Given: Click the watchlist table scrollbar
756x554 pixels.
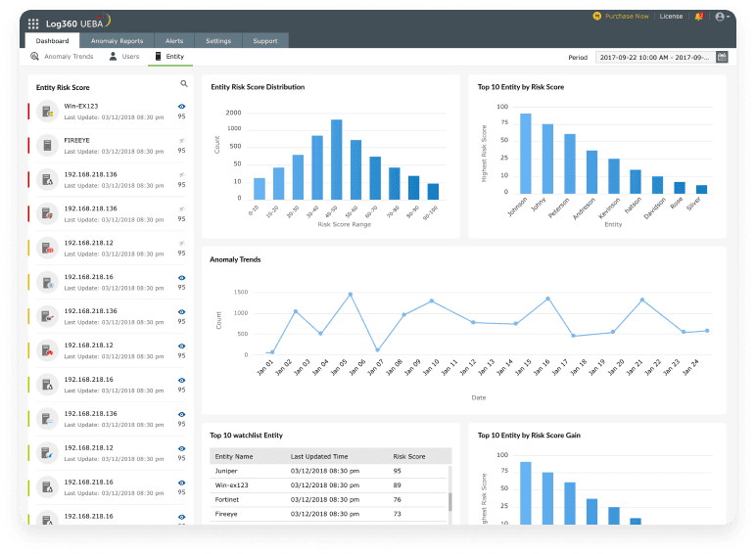Looking at the screenshot, I should coord(450,501).
